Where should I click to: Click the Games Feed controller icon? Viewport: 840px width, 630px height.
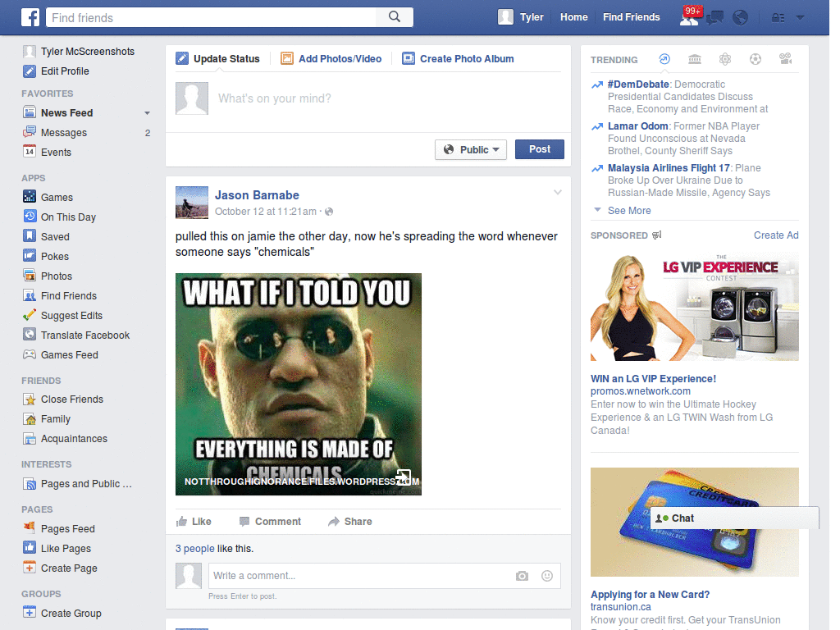point(30,354)
